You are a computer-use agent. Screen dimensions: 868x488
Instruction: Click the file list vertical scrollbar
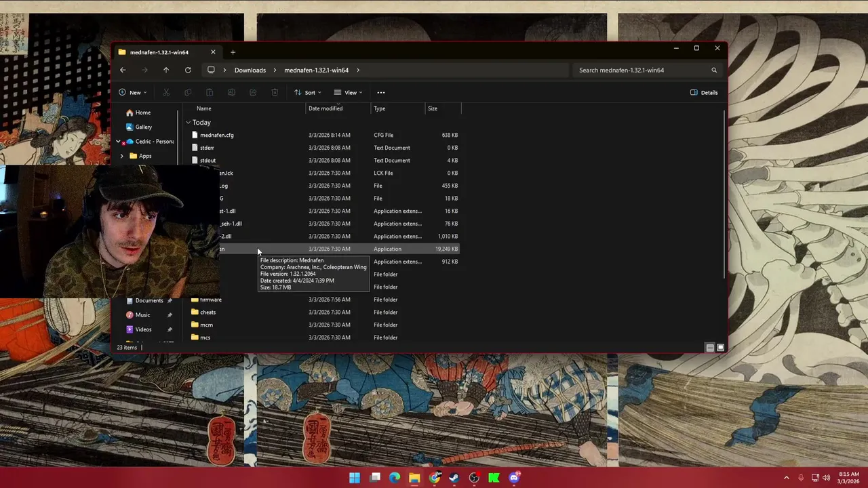click(x=724, y=193)
